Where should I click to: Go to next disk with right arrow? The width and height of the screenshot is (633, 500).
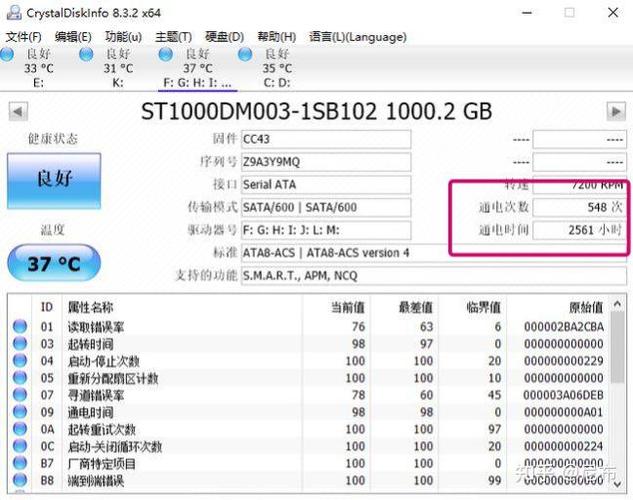pyautogui.click(x=616, y=111)
